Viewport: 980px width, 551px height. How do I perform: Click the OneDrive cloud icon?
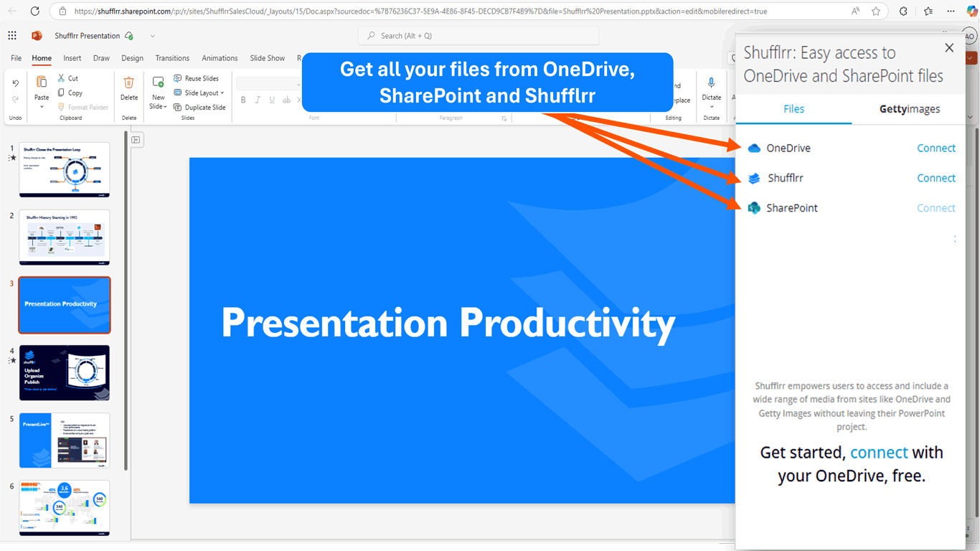pyautogui.click(x=754, y=149)
